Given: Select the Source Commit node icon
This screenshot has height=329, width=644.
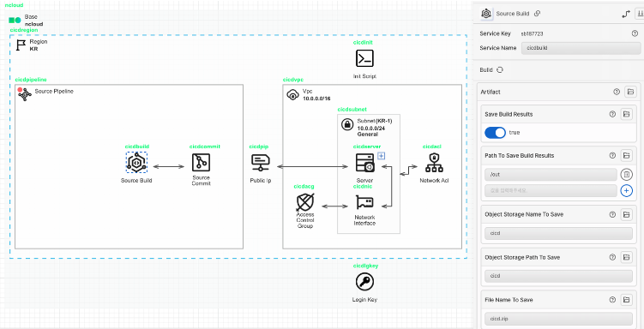Looking at the screenshot, I should 201,163.
